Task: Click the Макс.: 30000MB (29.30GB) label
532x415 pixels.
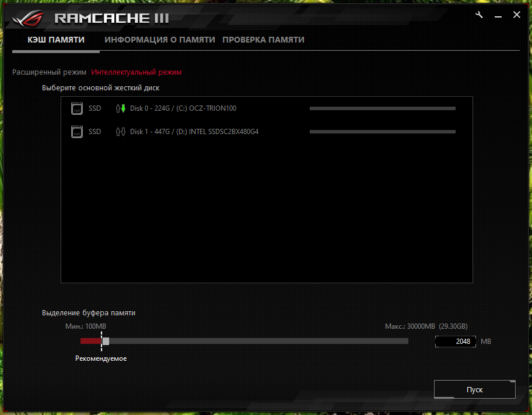Action: click(x=426, y=326)
